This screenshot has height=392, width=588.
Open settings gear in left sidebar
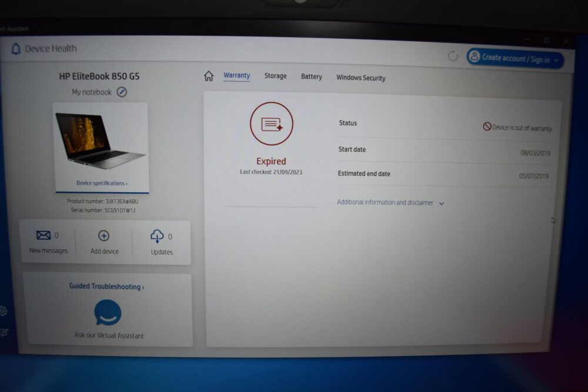coord(4,311)
